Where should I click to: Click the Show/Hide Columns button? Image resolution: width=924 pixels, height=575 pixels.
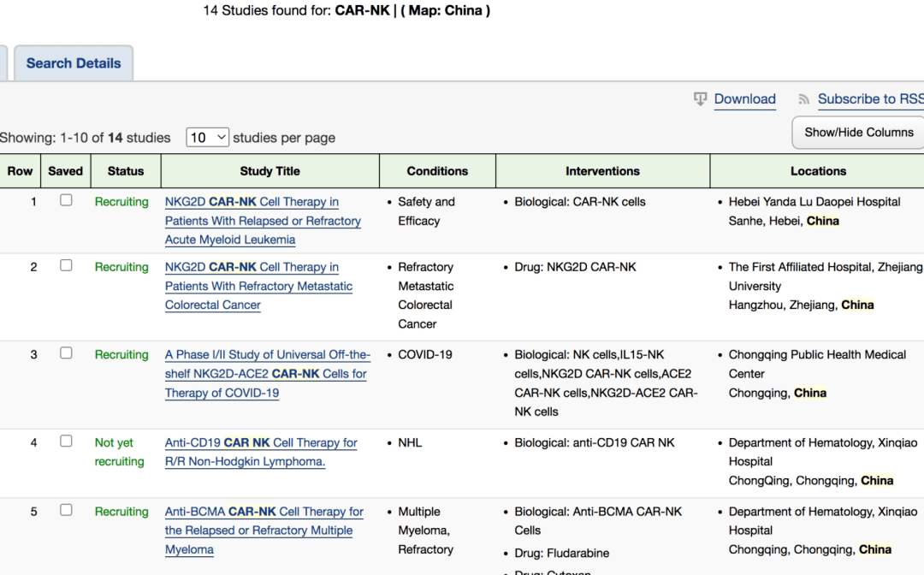pyautogui.click(x=859, y=133)
